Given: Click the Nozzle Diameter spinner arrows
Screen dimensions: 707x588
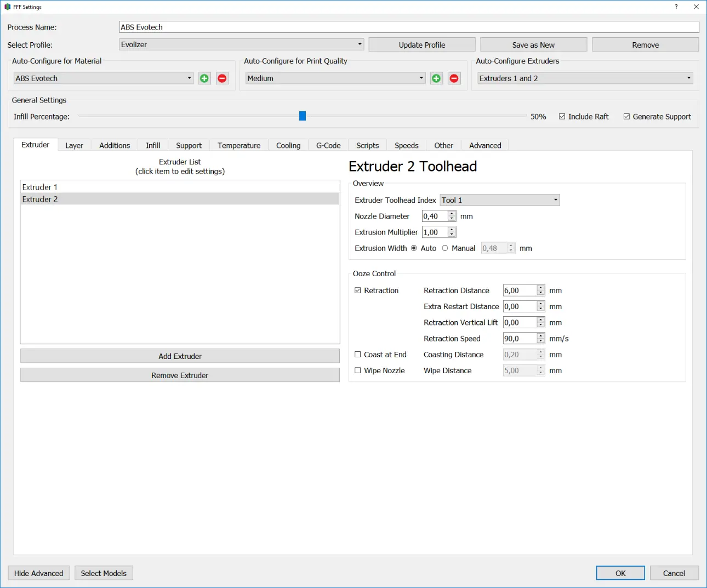Looking at the screenshot, I should click(452, 216).
